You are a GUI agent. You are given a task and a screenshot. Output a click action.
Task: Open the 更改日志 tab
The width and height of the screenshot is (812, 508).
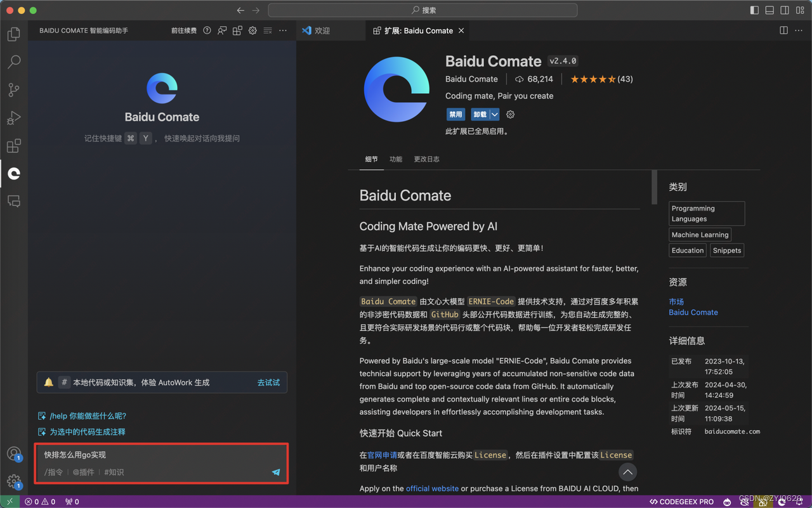tap(426, 159)
